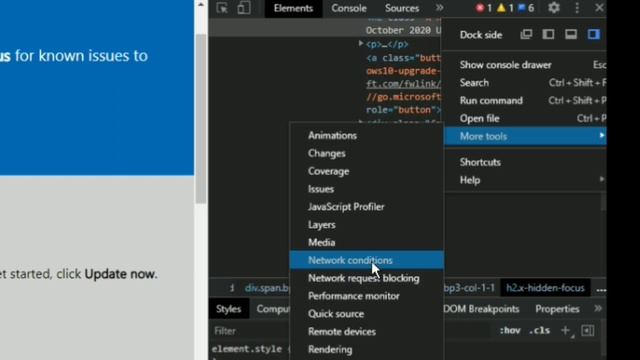Dock DevTools to the bottom
The width and height of the screenshot is (640, 360).
[x=571, y=34]
